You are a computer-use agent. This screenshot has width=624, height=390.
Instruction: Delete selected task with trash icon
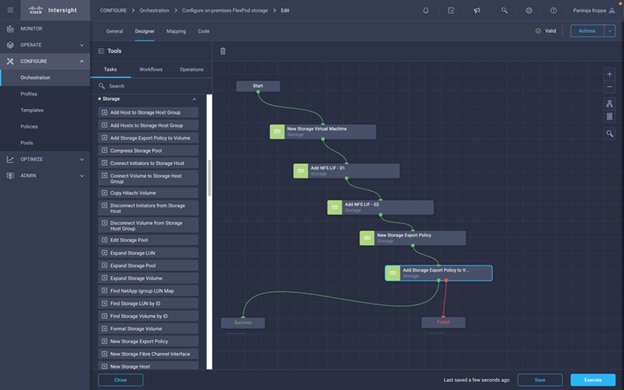tap(223, 51)
